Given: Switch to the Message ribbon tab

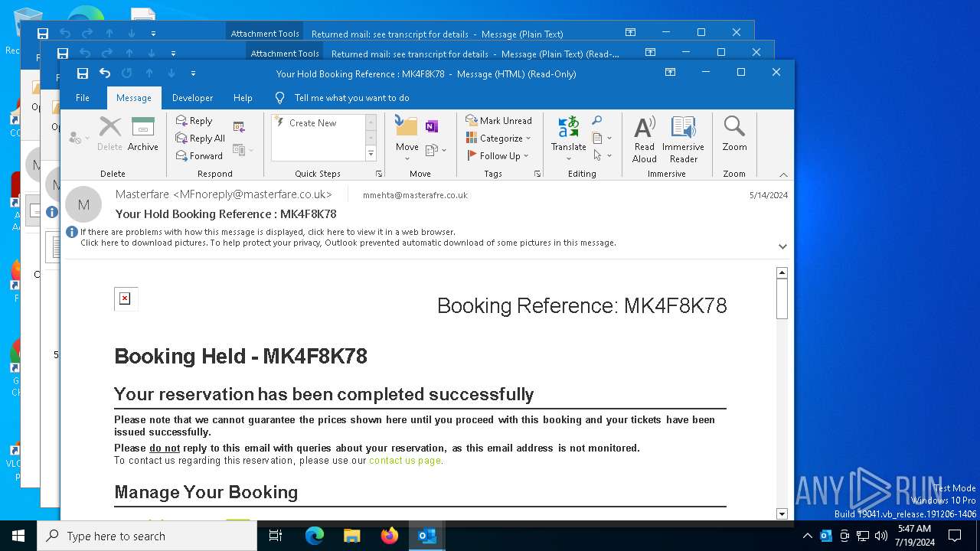Looking at the screenshot, I should click(x=134, y=98).
